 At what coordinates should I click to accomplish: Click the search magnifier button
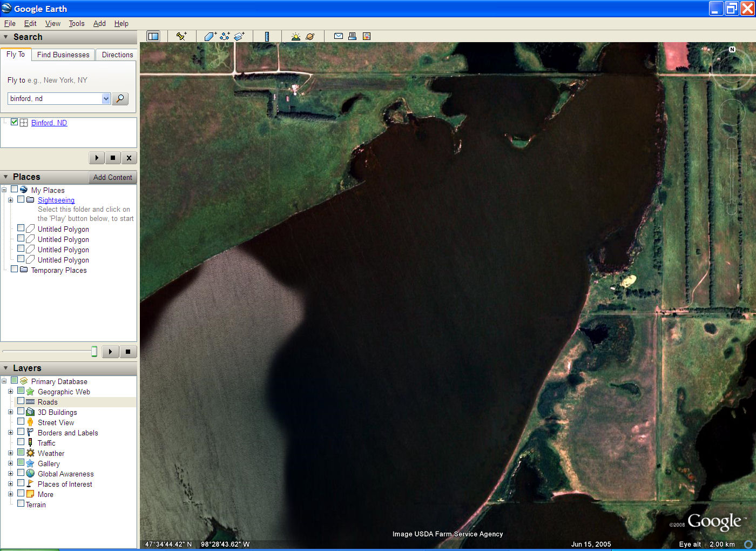point(120,98)
